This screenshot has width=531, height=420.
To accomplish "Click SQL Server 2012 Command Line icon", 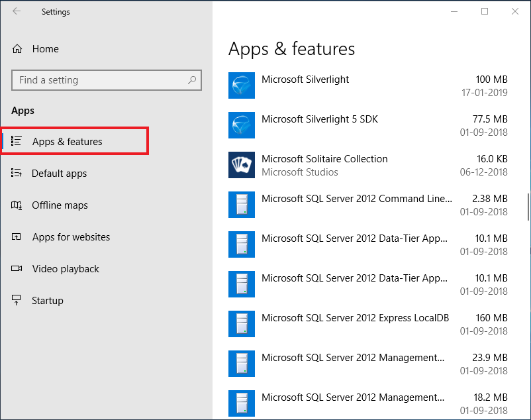I will [242, 205].
